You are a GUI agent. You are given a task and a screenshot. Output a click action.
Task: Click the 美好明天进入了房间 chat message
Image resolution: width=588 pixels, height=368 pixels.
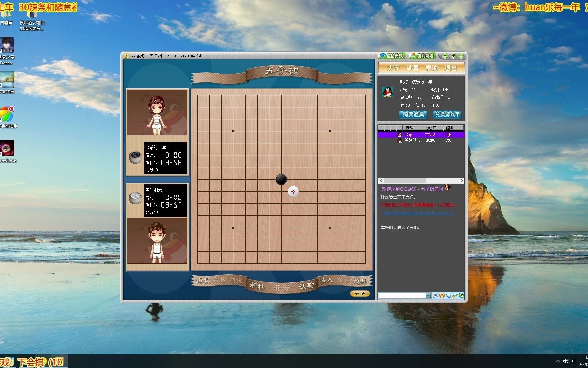click(400, 227)
